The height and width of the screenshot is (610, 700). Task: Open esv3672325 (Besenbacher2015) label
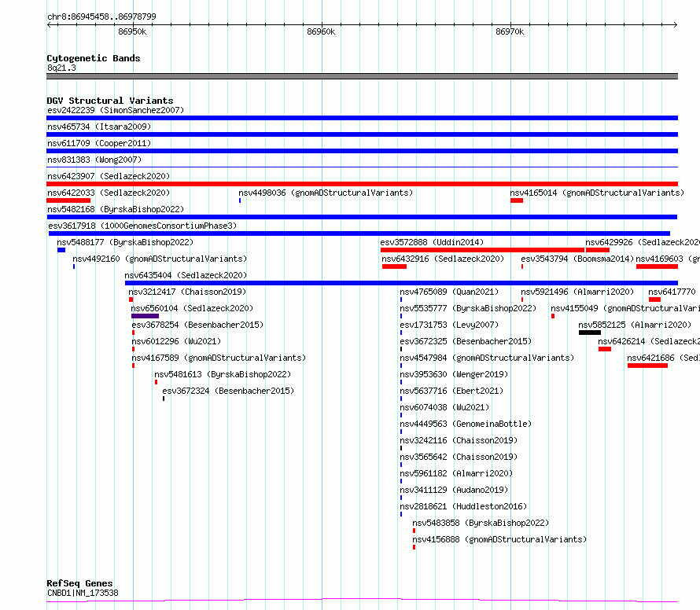coord(466,341)
